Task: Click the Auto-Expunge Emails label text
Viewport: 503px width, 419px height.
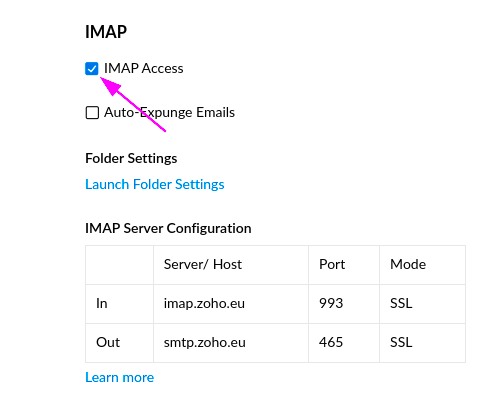Action: click(169, 112)
